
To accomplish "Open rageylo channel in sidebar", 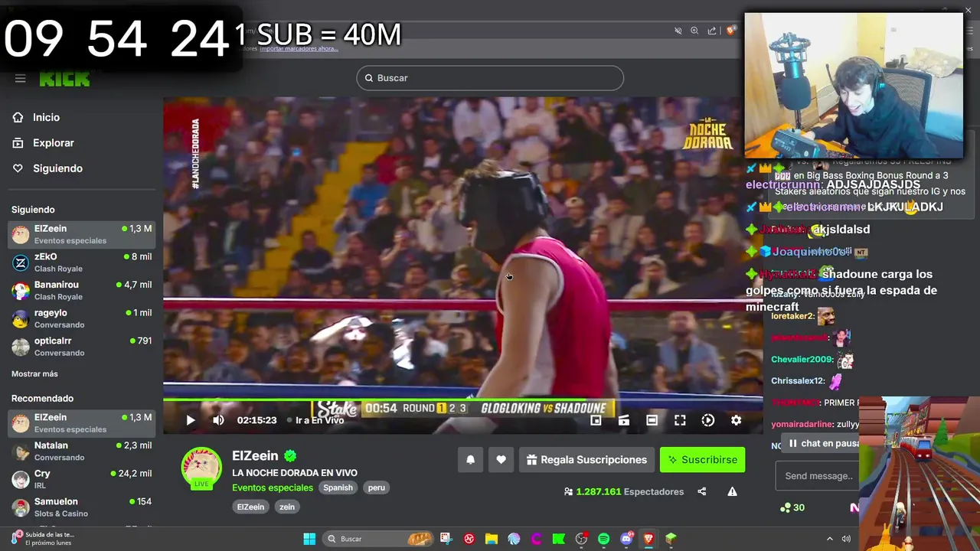I will click(x=81, y=318).
